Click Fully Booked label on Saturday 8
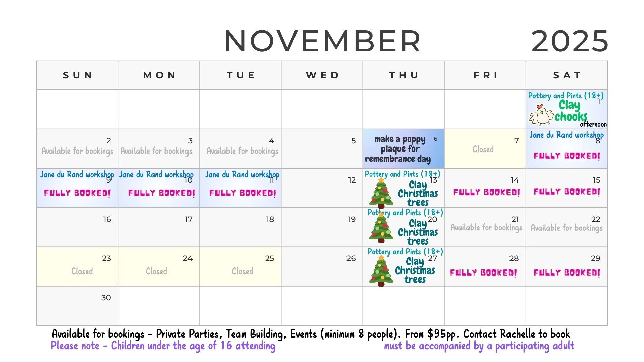The width and height of the screenshot is (644, 362). (567, 156)
